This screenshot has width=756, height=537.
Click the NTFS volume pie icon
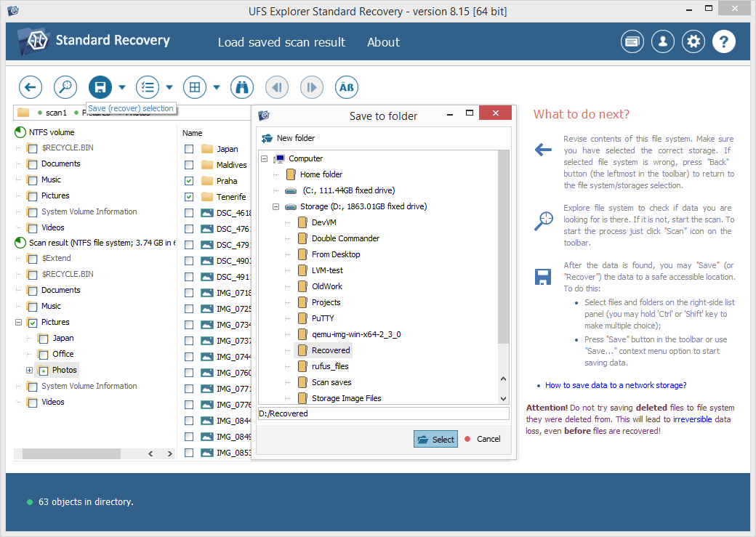(x=20, y=132)
